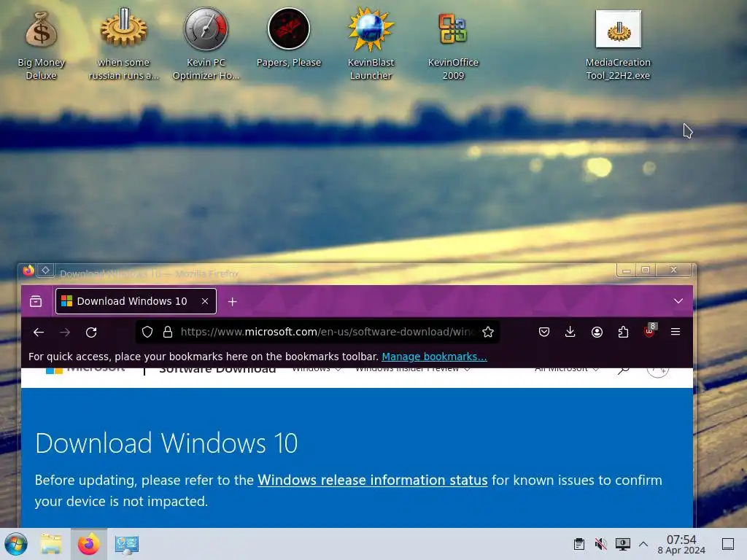Click show desktop button in taskbar
This screenshot has height=560, width=747.
point(728,544)
